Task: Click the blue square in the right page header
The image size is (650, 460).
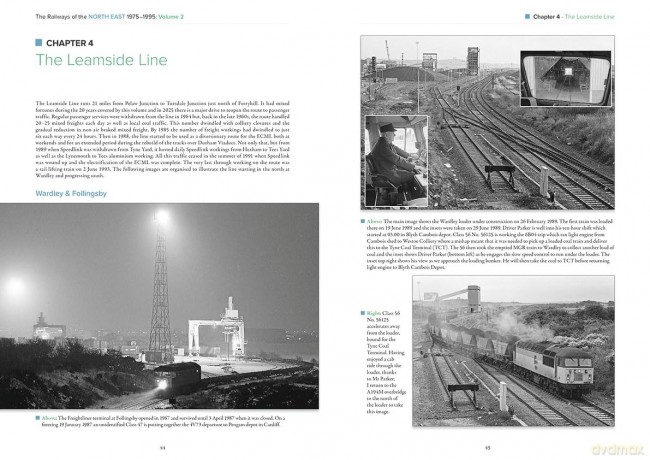Action: click(x=527, y=17)
